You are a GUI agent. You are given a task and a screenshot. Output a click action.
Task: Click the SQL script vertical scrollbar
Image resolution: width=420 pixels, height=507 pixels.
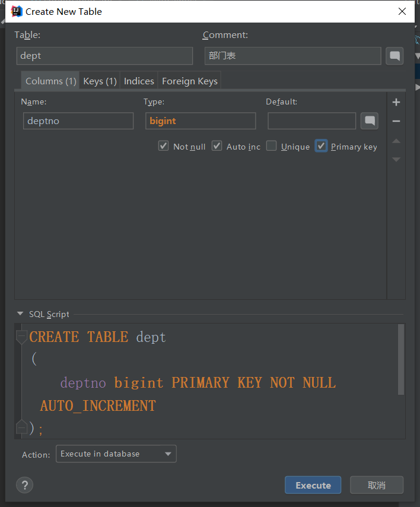(401, 359)
